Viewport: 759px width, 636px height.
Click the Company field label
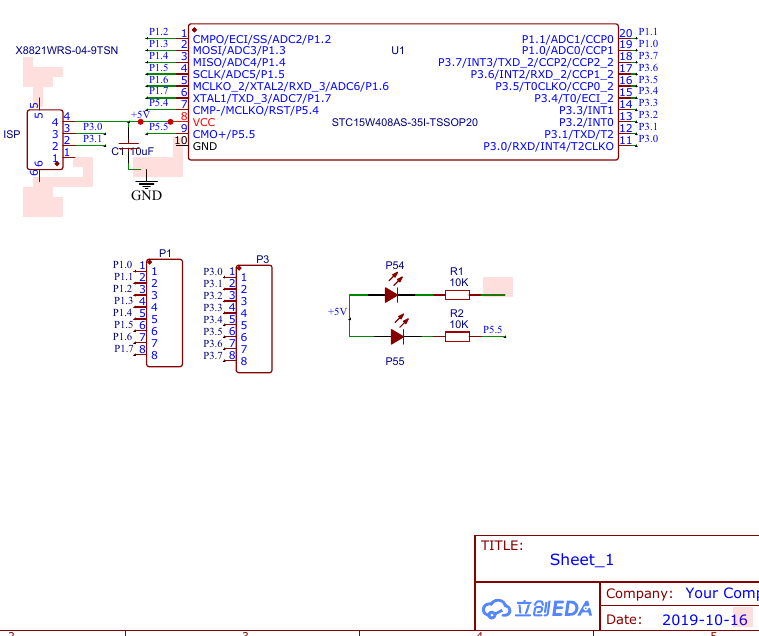[639, 593]
